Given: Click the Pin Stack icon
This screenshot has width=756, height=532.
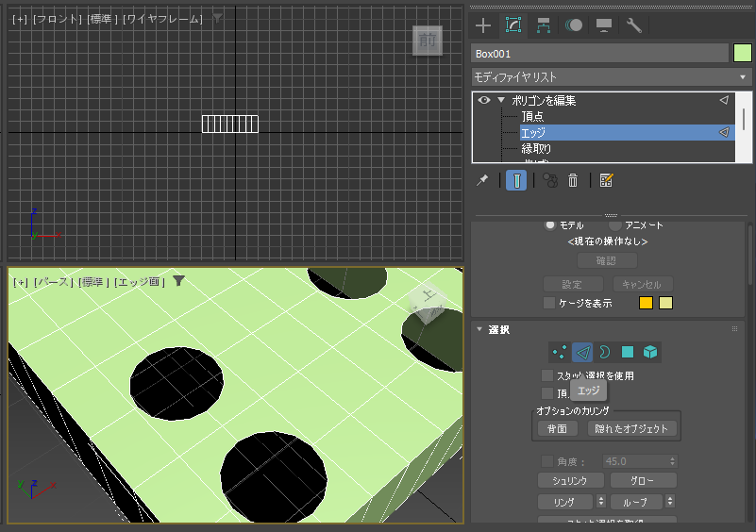Looking at the screenshot, I should [482, 180].
